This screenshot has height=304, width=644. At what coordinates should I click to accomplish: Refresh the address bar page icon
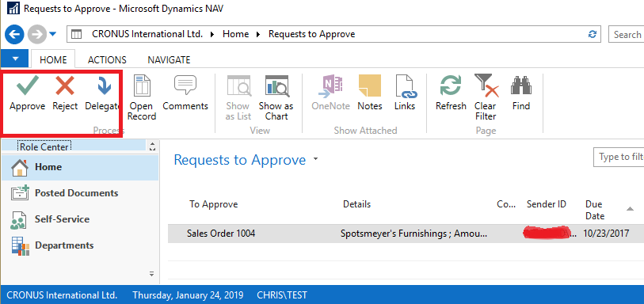593,35
